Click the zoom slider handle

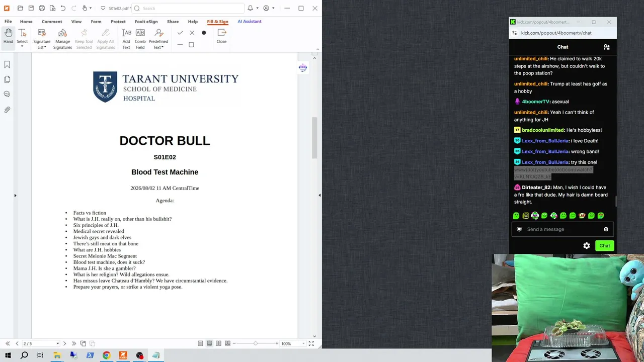(x=256, y=343)
